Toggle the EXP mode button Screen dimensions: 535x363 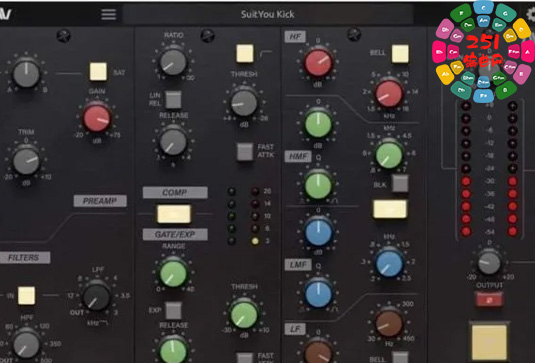(x=173, y=310)
